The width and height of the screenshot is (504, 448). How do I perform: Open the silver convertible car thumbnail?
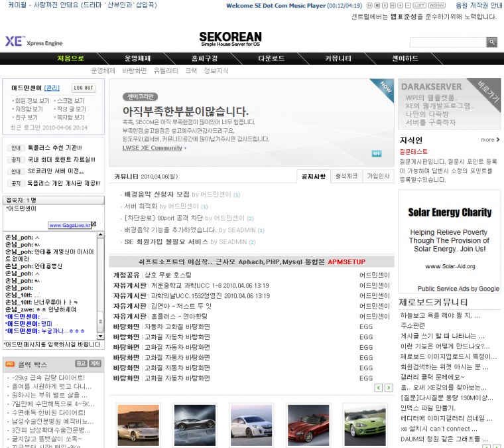pos(138,425)
